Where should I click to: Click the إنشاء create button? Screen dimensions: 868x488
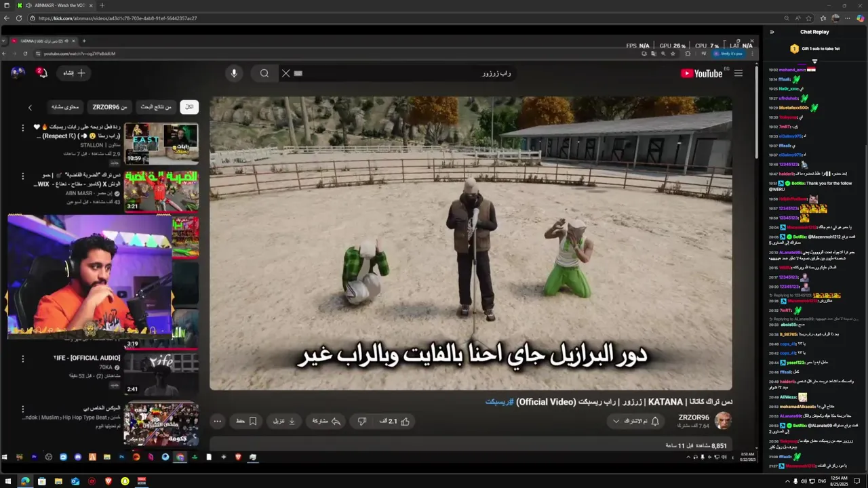point(73,73)
